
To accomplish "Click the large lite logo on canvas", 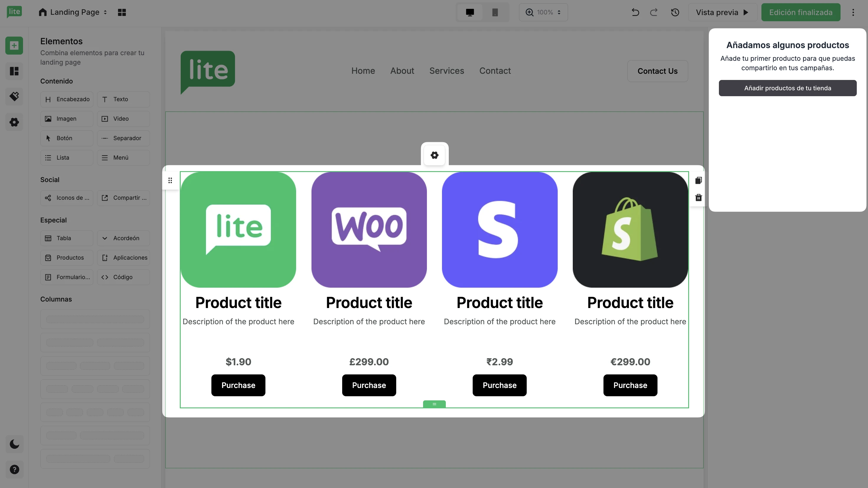I will coord(208,72).
